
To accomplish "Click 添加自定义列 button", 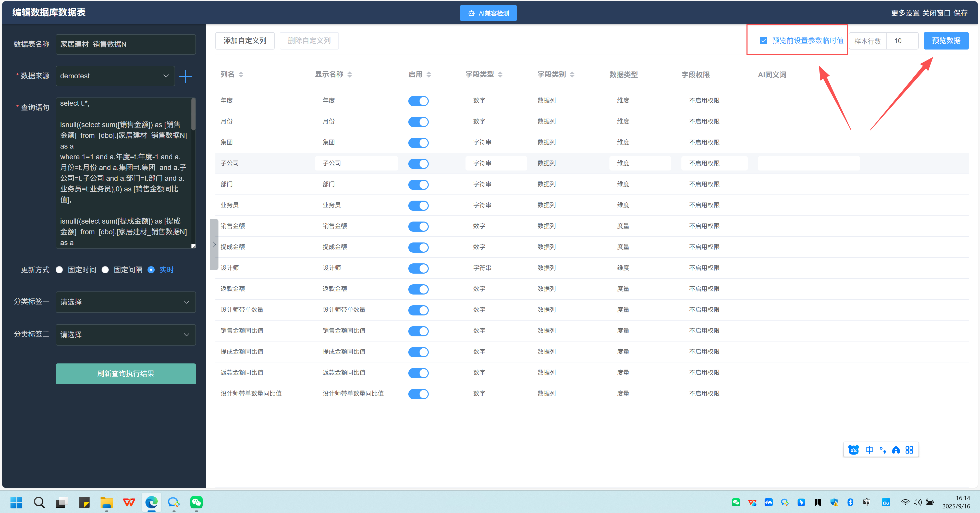I will tap(245, 41).
